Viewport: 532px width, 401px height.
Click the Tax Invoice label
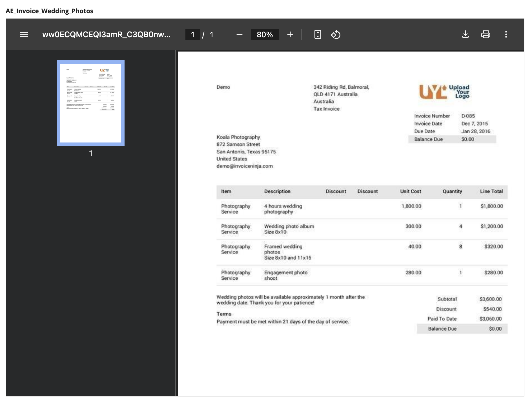327,109
